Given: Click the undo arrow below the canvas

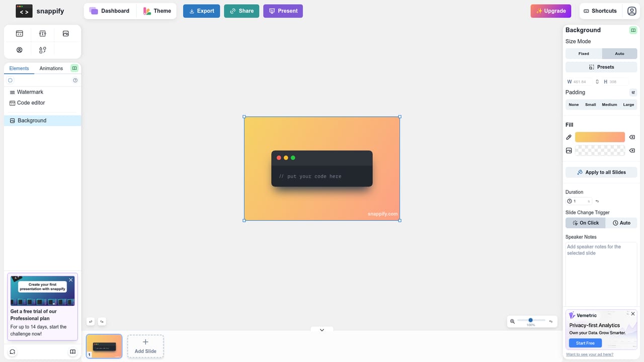Looking at the screenshot, I should [x=91, y=322].
